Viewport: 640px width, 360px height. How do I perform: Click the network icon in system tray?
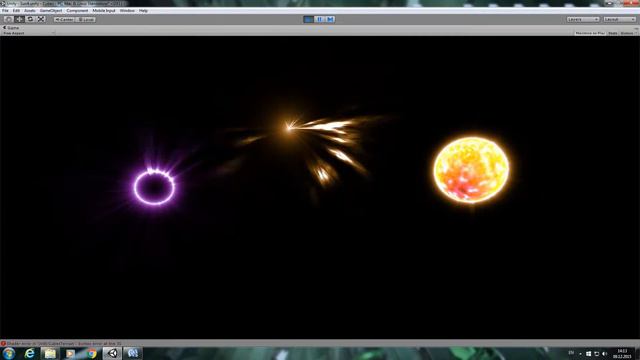(596, 353)
